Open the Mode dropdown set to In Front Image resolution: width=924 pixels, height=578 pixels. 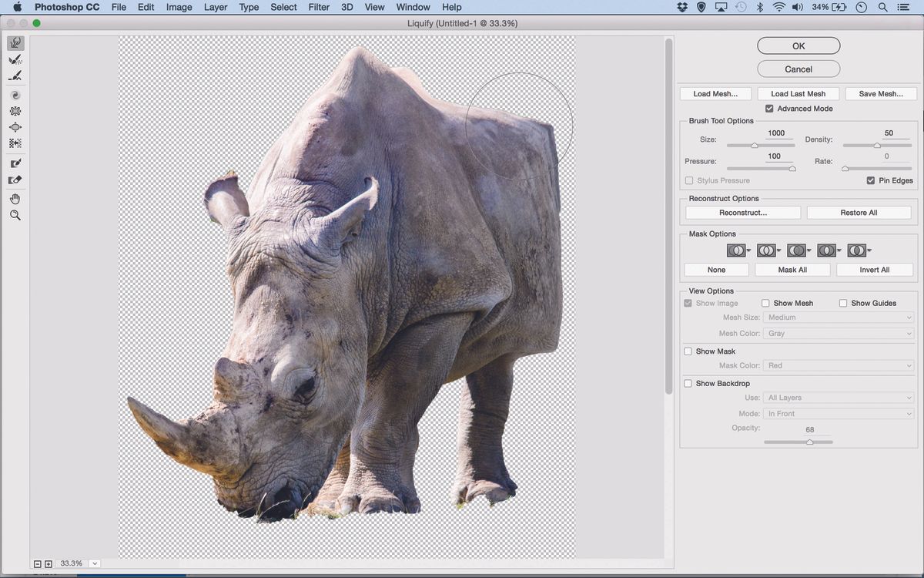[x=838, y=413]
